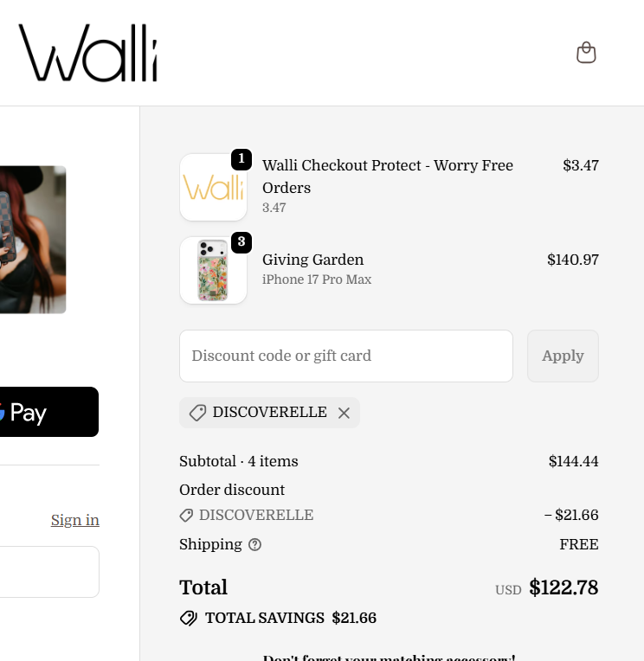Image resolution: width=644 pixels, height=661 pixels.
Task: Click the Walli logo in header
Action: point(87,54)
